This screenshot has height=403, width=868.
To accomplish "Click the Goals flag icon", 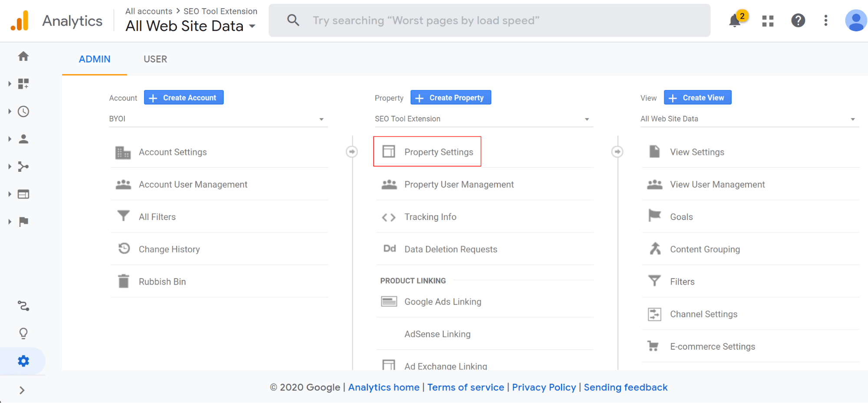I will pos(654,215).
